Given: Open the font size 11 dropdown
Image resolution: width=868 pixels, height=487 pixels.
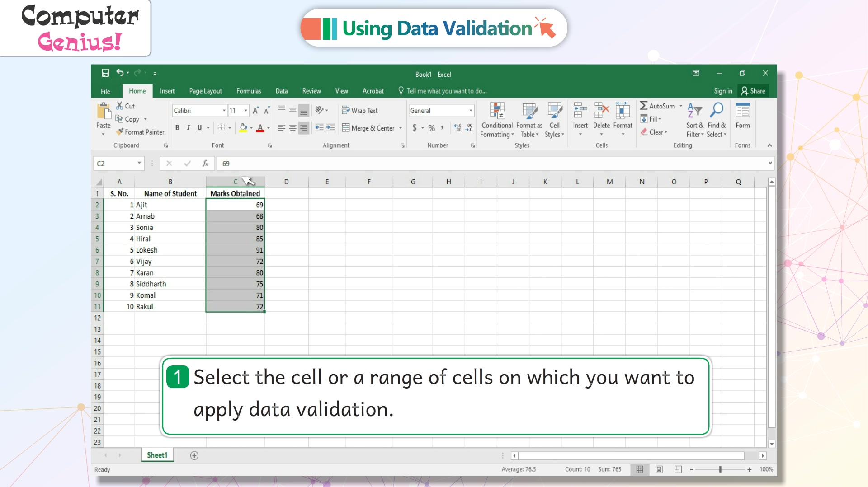Looking at the screenshot, I should 245,111.
